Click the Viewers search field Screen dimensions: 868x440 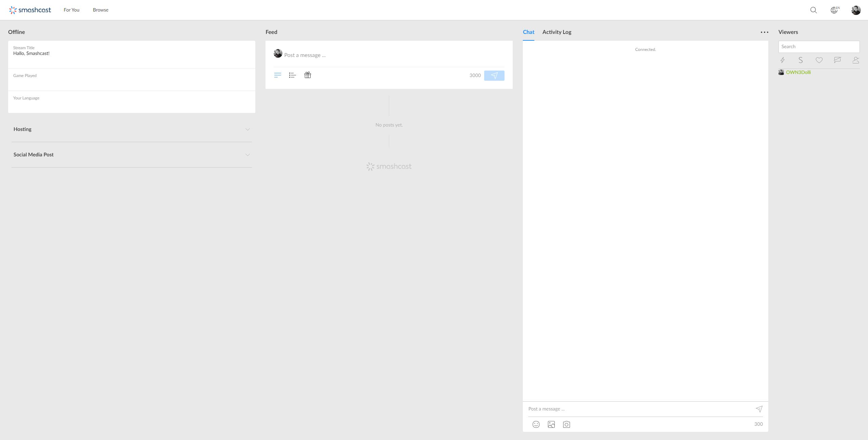click(818, 47)
